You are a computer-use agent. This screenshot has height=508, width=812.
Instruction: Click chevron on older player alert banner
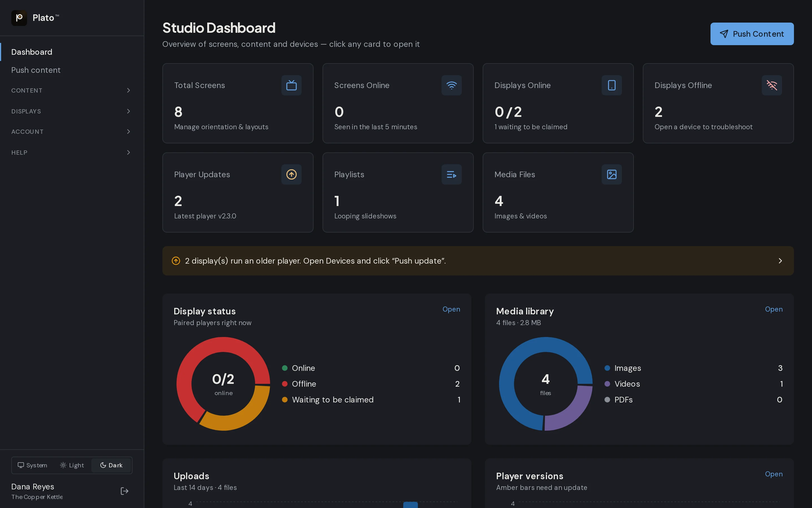pos(780,261)
